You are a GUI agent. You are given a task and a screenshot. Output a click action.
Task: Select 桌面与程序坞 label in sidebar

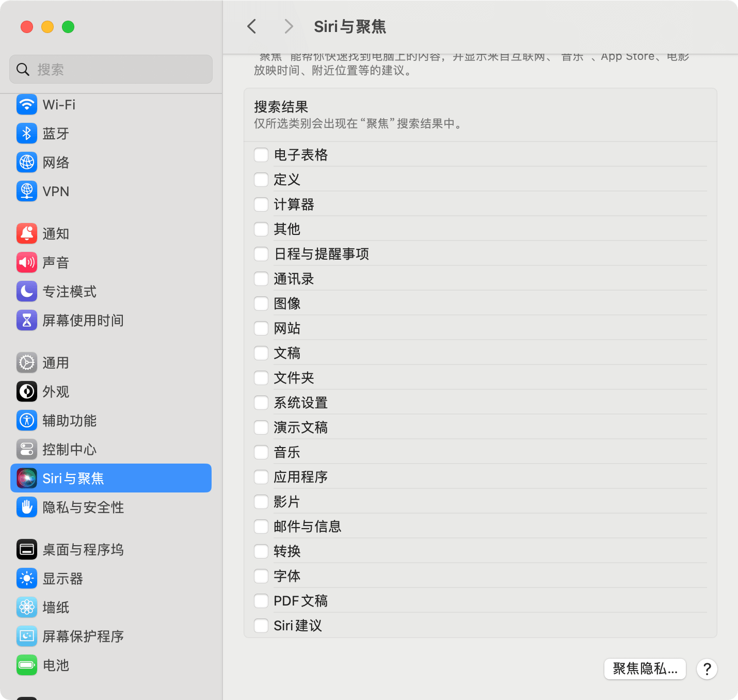point(83,550)
